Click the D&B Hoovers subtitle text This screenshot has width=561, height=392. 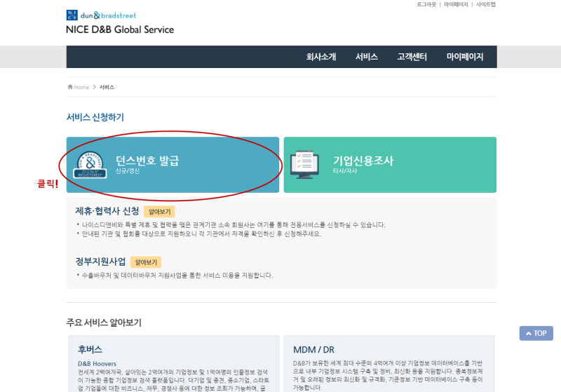97,364
